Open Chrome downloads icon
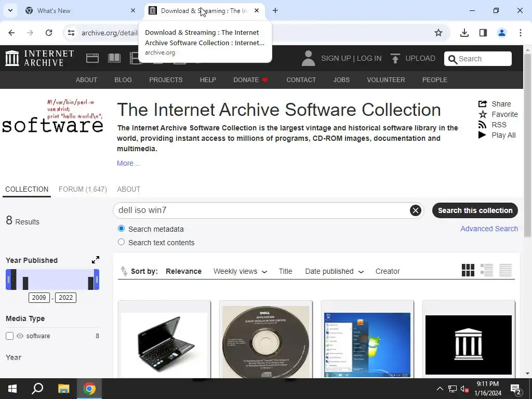This screenshot has width=532, height=399. 464,33
